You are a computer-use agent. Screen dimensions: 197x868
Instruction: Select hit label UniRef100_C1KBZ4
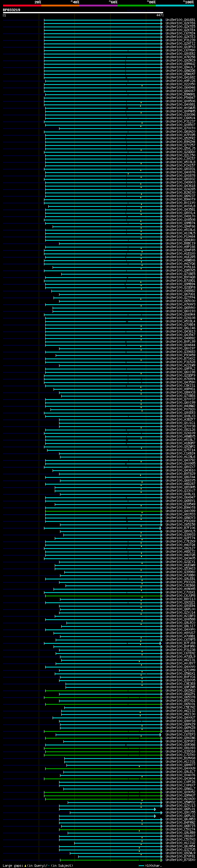[x=180, y=454]
